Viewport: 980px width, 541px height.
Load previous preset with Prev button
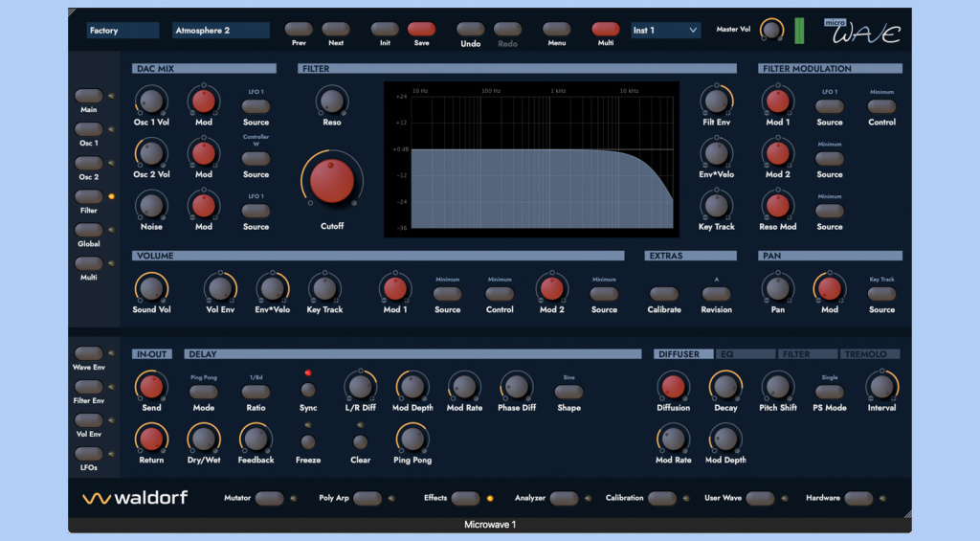pos(299,29)
